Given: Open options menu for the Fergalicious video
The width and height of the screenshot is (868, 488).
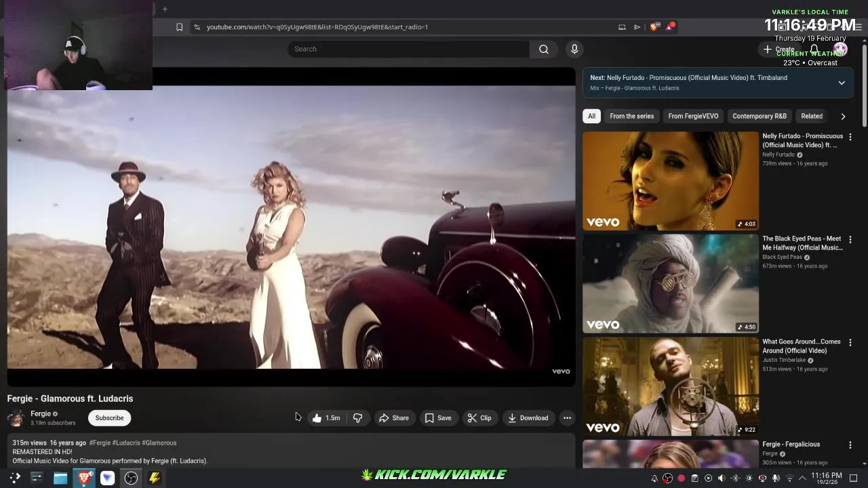Looking at the screenshot, I should [x=850, y=445].
